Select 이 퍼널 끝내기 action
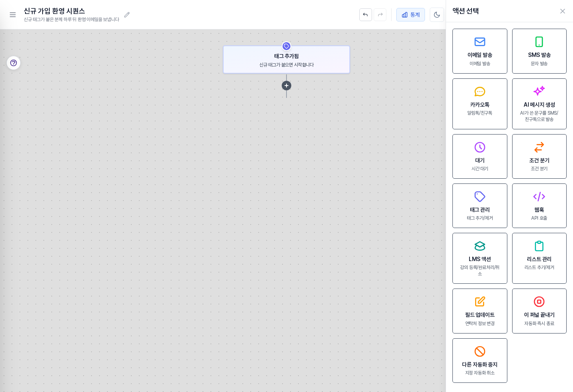The width and height of the screenshot is (573, 392). 539,311
